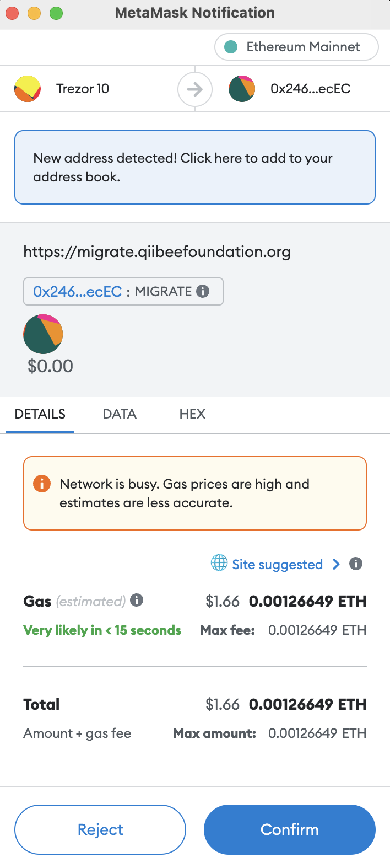Switch to the DATA tab
The height and width of the screenshot is (868, 390).
point(120,414)
